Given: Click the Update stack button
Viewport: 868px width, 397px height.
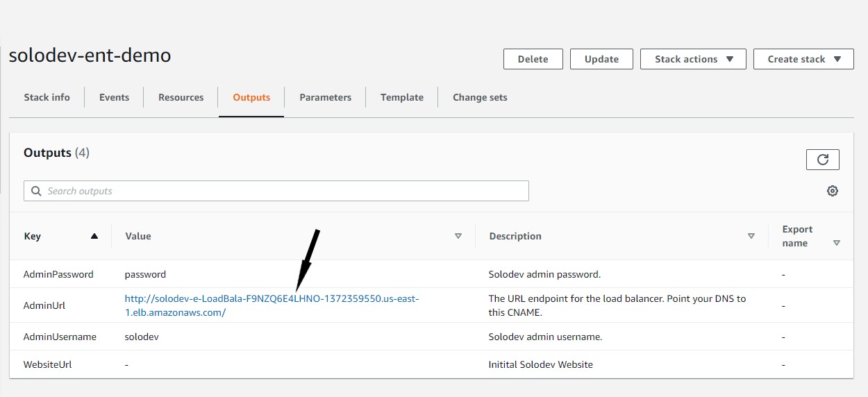Looking at the screenshot, I should point(601,59).
